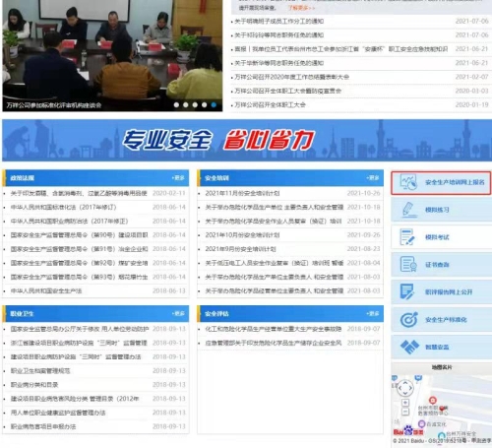492x448 pixels.
Task: Select the blue active carousel dot
Action: [x=214, y=104]
